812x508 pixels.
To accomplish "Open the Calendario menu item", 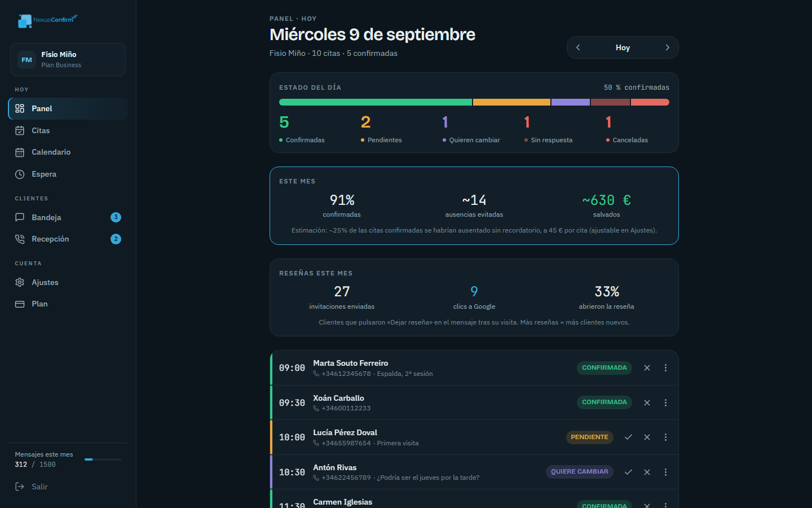I will tap(68, 152).
